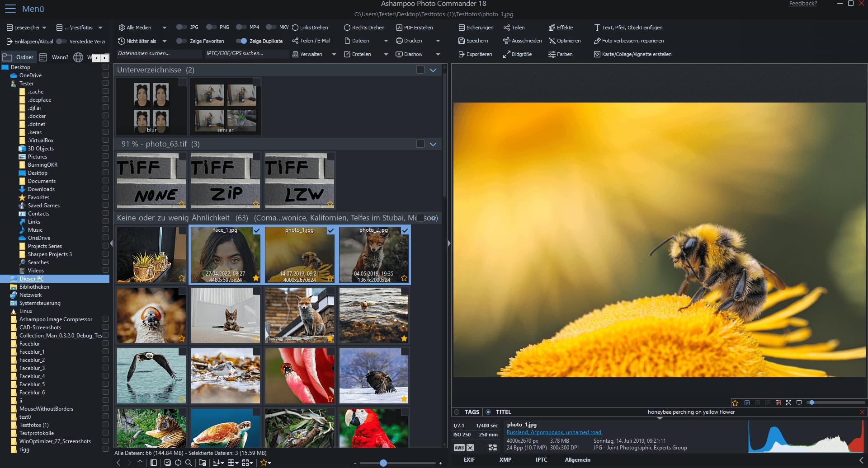Click the monitor icon under preview
The image size is (868, 468).
(x=799, y=402)
